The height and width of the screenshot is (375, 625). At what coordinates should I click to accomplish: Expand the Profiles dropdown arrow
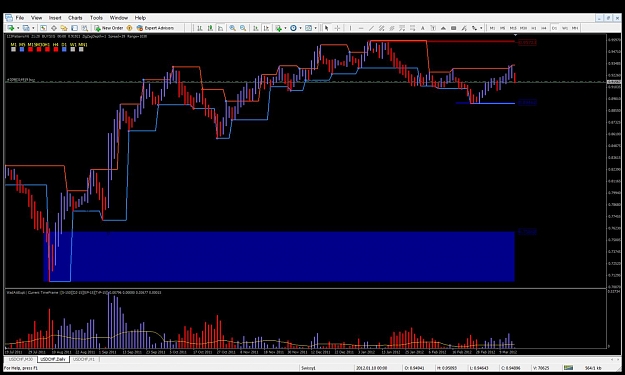coord(33,28)
